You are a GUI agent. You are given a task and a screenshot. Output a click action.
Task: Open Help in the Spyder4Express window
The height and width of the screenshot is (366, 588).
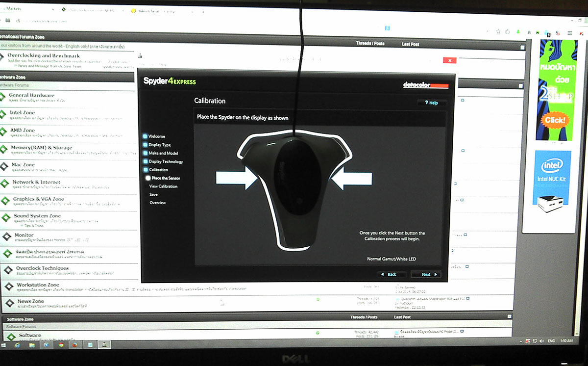click(432, 103)
